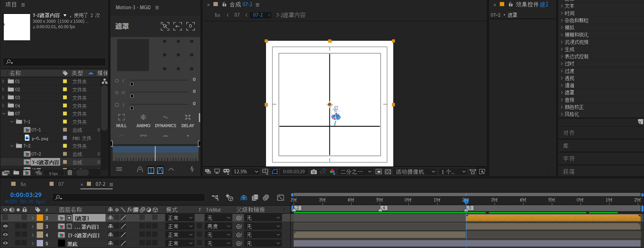Click the timeline current time 0:00:03:29
The image size is (644, 248).
coord(26,195)
